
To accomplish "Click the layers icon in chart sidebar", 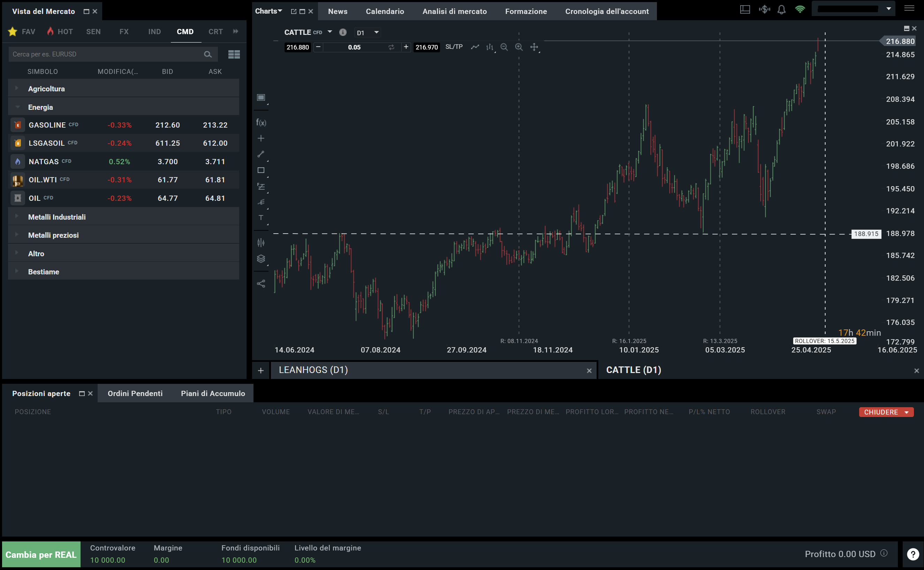I will tap(261, 259).
